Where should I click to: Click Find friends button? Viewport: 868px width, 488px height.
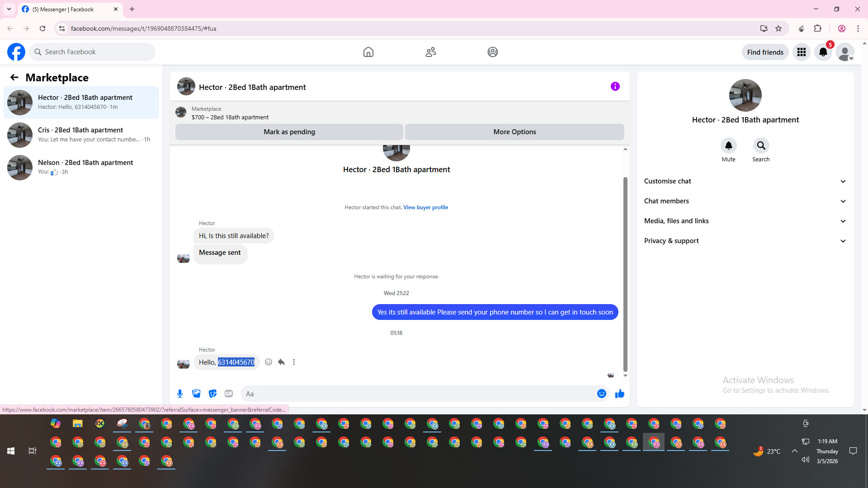765,52
